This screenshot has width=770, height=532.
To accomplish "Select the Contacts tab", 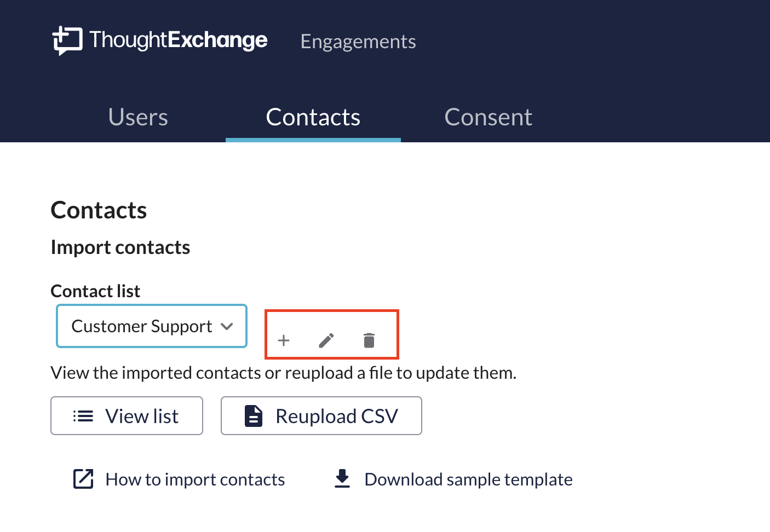I will click(x=313, y=117).
